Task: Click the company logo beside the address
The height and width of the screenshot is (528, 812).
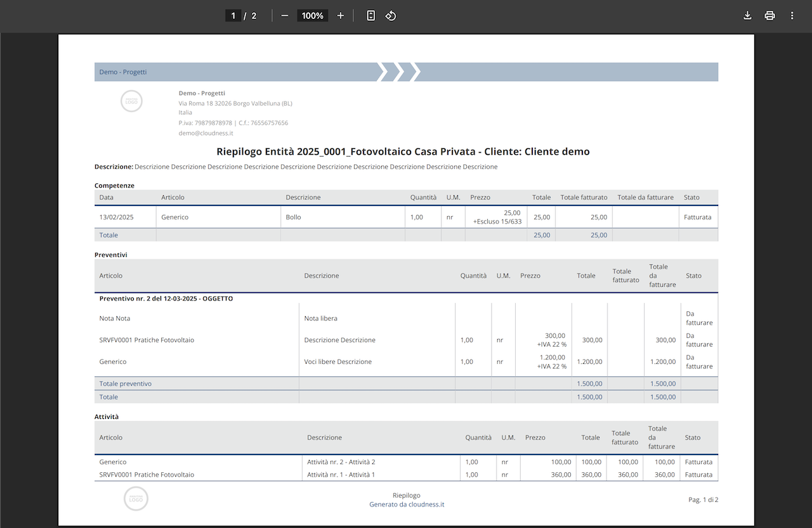Action: 132,101
